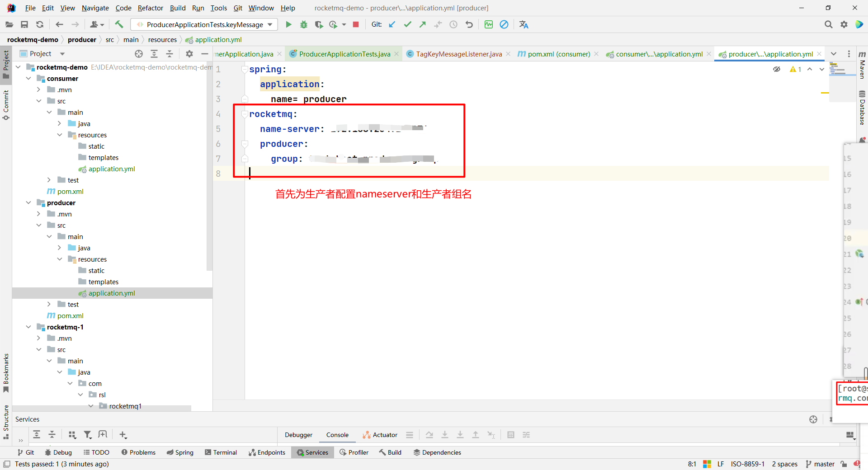The height and width of the screenshot is (470, 868).
Task: Add a service with the plus icon
Action: pos(123,435)
